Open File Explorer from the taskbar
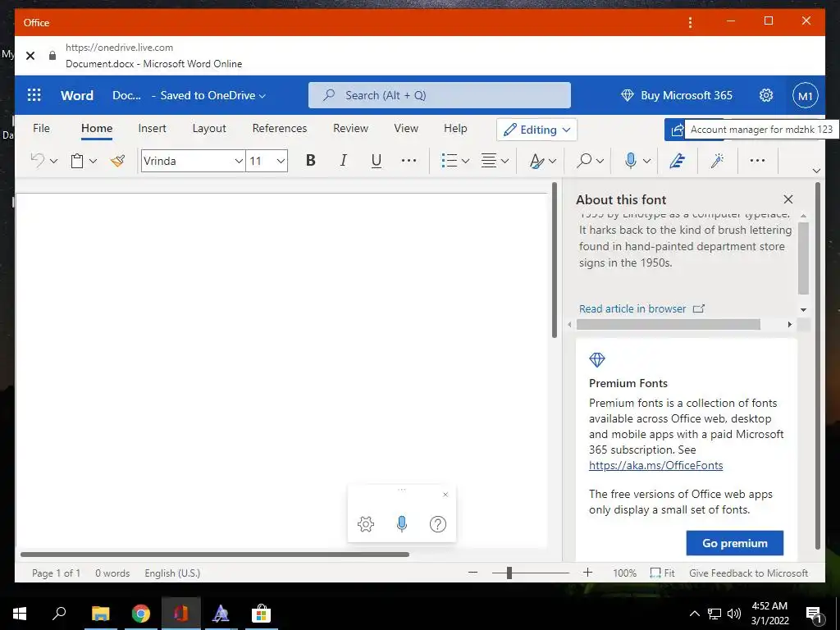The image size is (840, 630). click(100, 614)
